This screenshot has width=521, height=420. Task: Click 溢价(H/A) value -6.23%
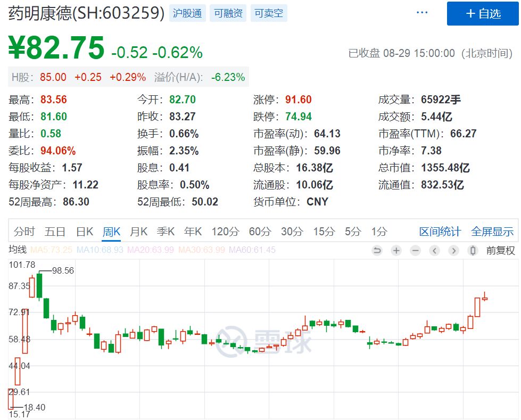(228, 77)
